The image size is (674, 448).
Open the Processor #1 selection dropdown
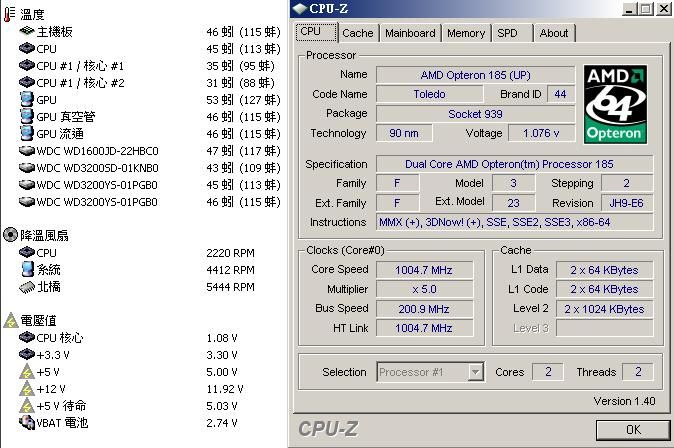click(x=431, y=372)
